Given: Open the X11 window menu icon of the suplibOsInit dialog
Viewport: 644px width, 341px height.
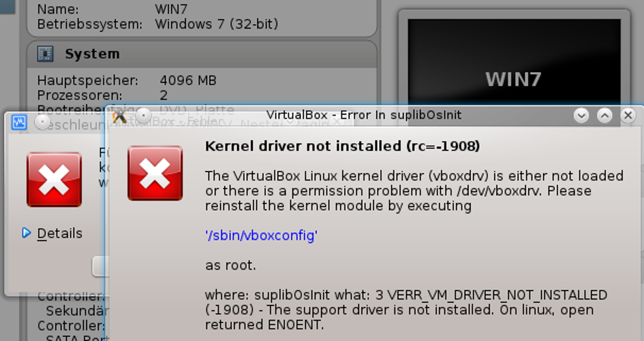Looking at the screenshot, I should click(119, 116).
